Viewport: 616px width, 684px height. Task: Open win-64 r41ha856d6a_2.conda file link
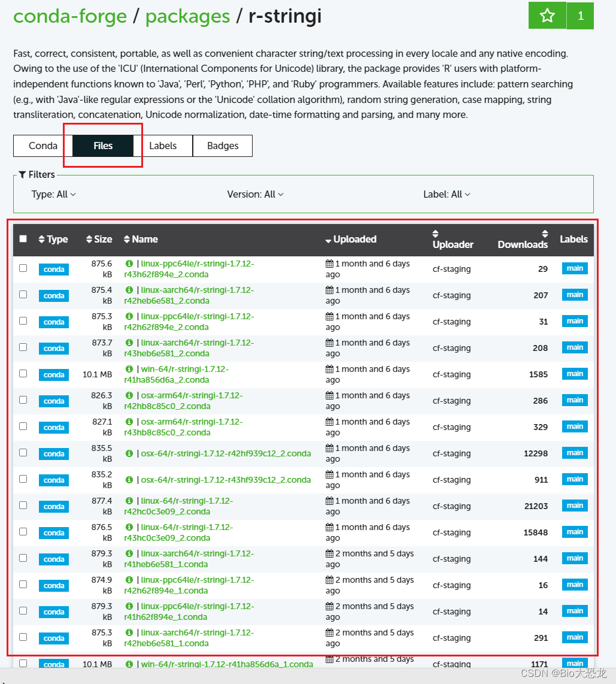pyautogui.click(x=176, y=374)
